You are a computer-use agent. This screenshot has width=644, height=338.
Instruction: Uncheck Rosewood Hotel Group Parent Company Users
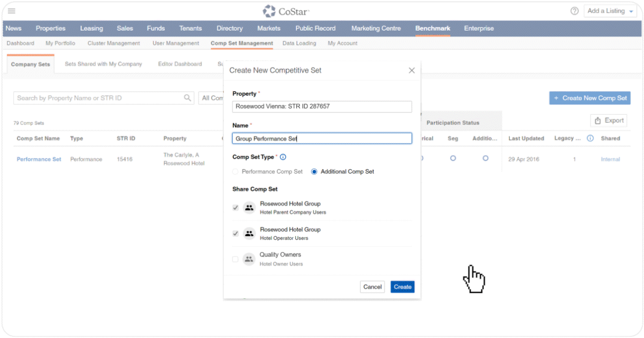pos(235,208)
